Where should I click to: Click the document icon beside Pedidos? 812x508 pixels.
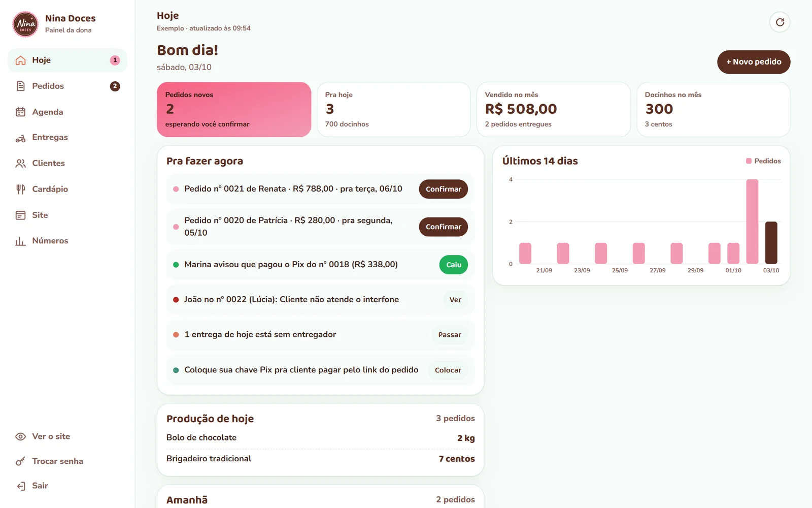pos(20,86)
